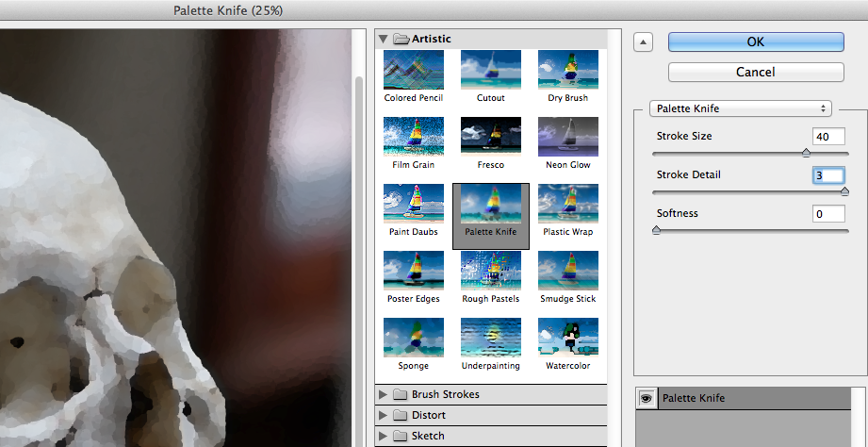Click the Stroke Size value field
The height and width of the screenshot is (447, 868).
[x=828, y=136]
